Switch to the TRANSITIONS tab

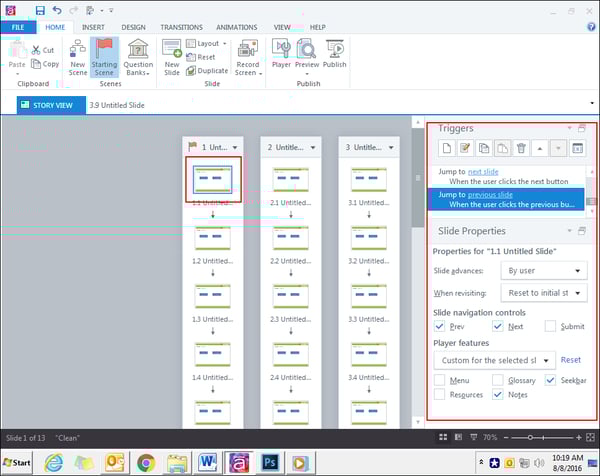click(x=181, y=27)
